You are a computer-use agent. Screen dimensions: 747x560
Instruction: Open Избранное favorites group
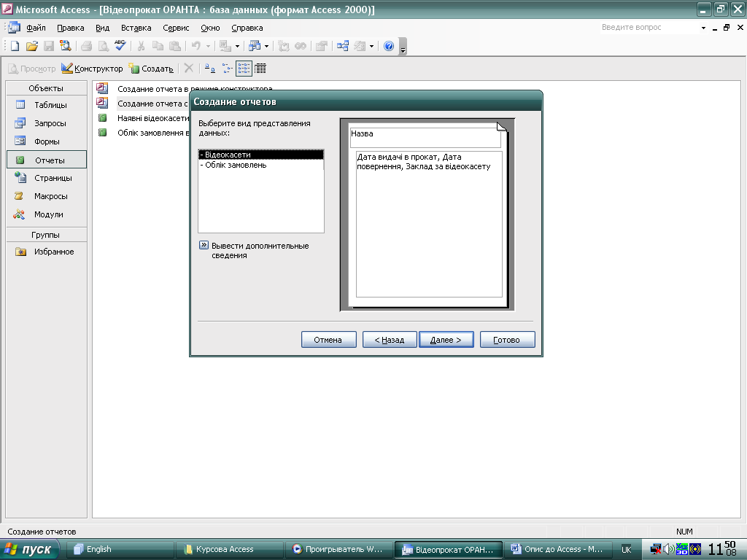(46, 252)
